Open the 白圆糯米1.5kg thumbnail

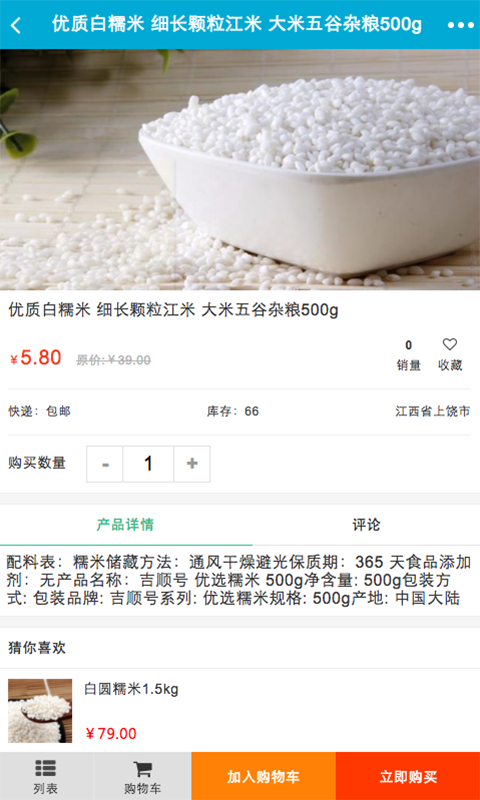40,711
